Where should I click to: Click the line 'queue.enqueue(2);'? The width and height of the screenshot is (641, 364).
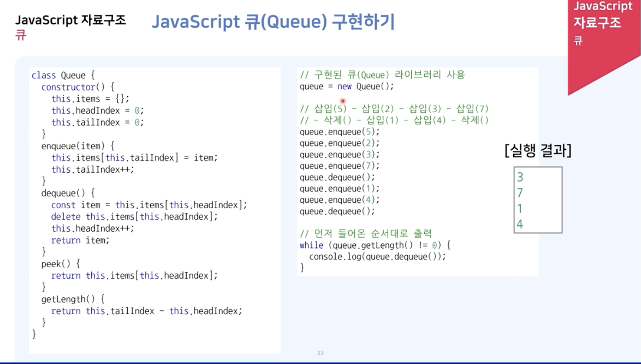340,143
